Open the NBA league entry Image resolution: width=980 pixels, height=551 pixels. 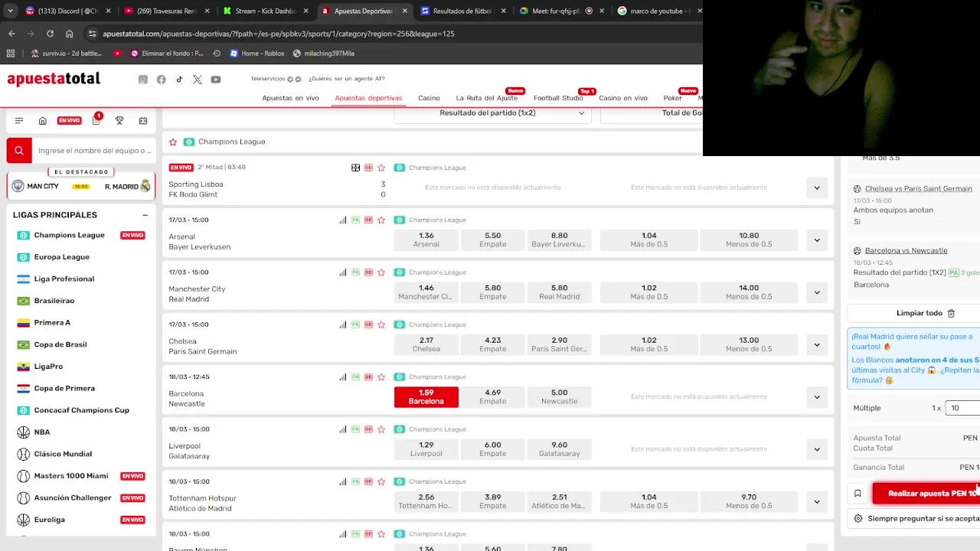tap(42, 432)
